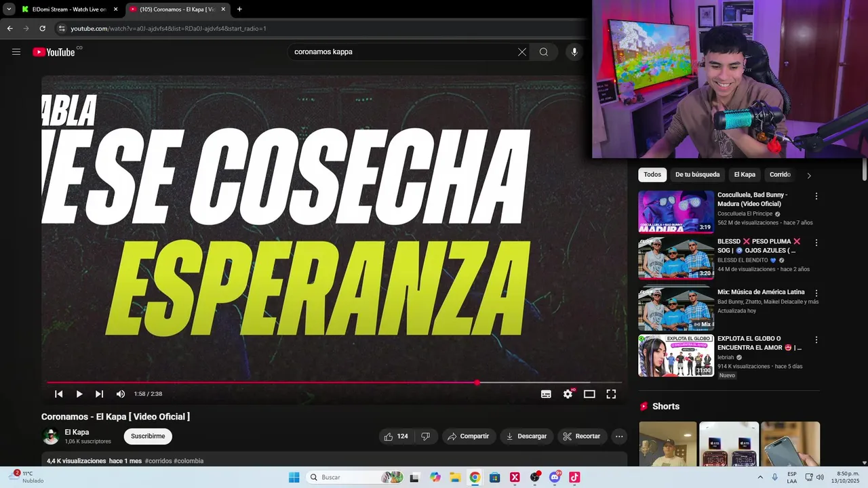Click the Recortar clip button

[x=583, y=436]
